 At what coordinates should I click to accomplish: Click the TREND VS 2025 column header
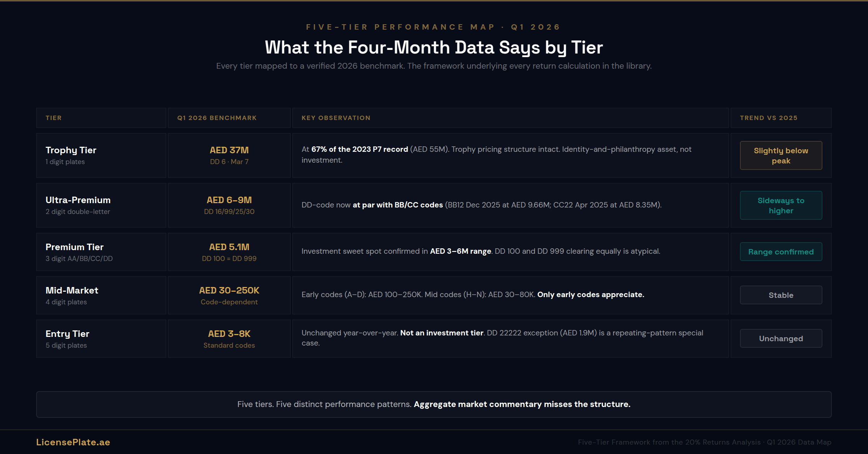769,118
